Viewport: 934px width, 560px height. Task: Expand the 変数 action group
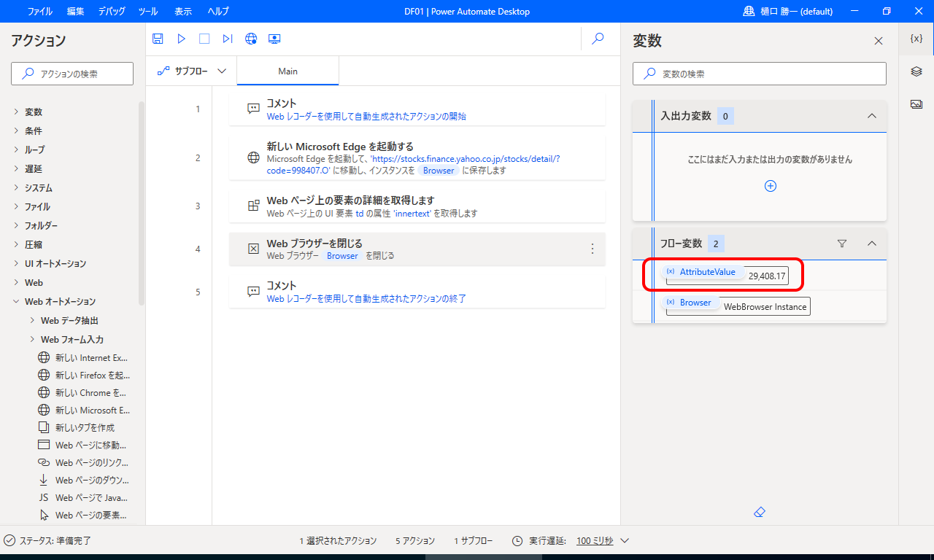[x=17, y=112]
